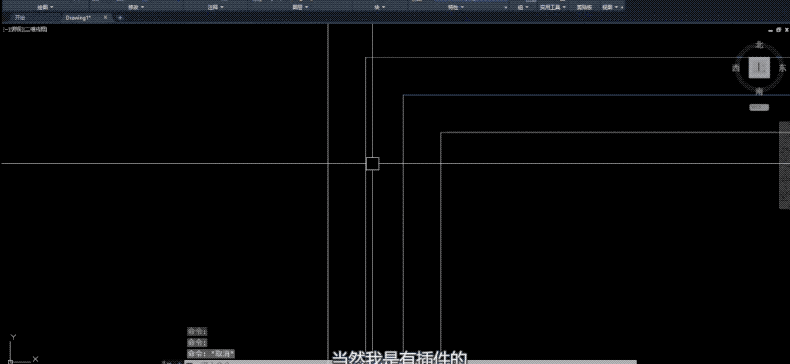Screen dimensions: 790x364
Task: Open the 剪贴板 (Clipboard) panel
Action: pos(584,7)
